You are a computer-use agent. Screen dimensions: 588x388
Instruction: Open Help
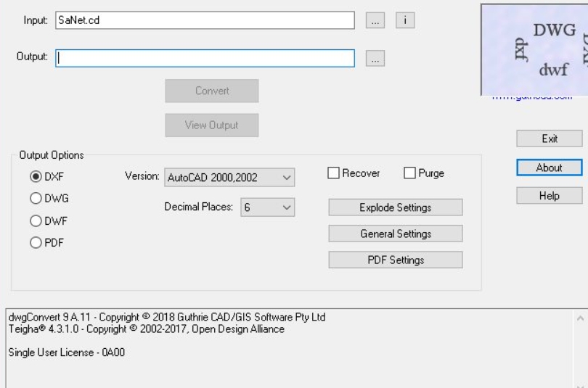[549, 196]
